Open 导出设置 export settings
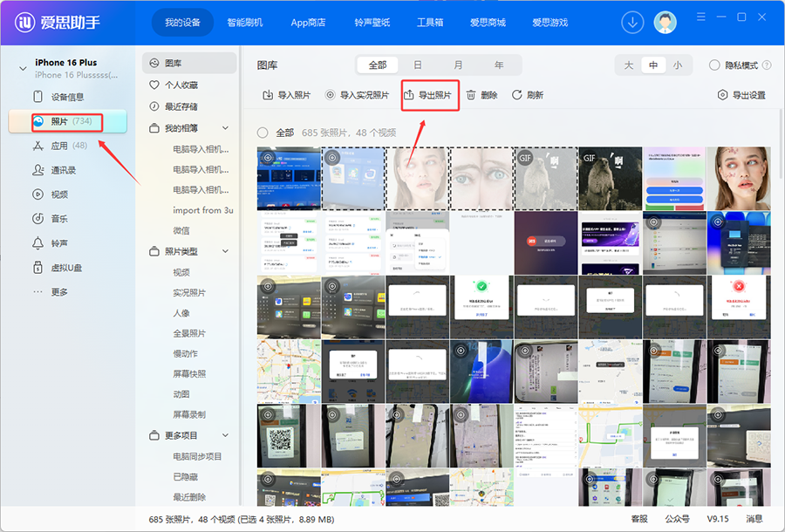The width and height of the screenshot is (785, 532). 741,95
